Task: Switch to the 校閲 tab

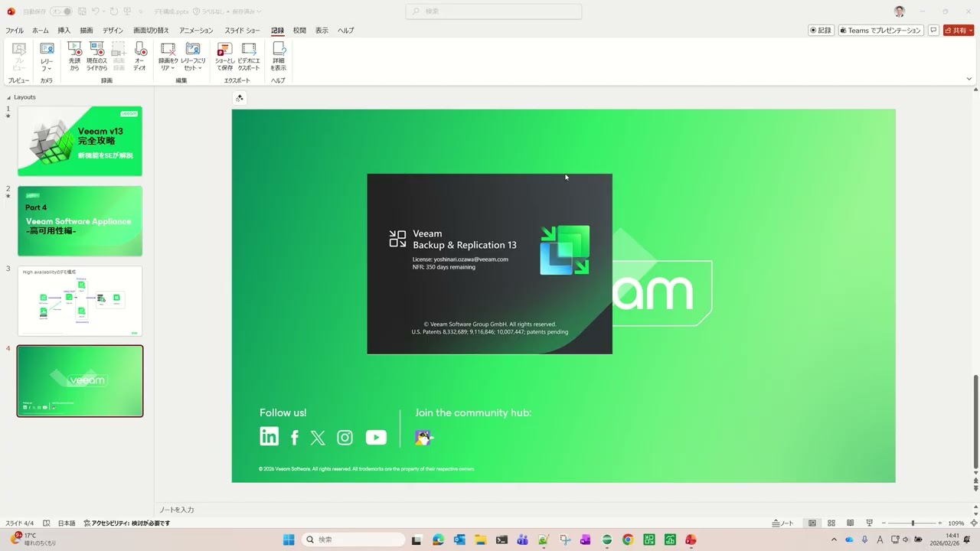Action: (299, 31)
